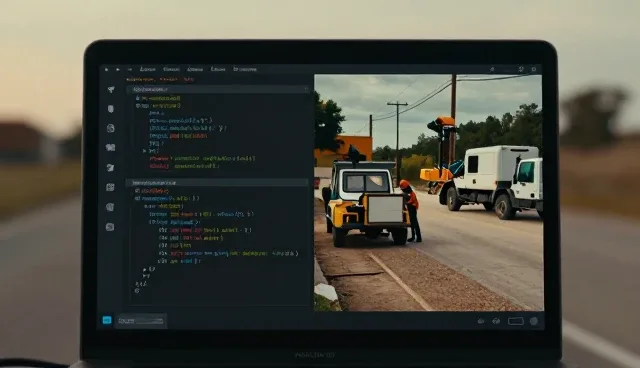The image size is (640, 368).
Task: Expand the first collapsed arrow below the lower code block
Action: click(x=144, y=270)
